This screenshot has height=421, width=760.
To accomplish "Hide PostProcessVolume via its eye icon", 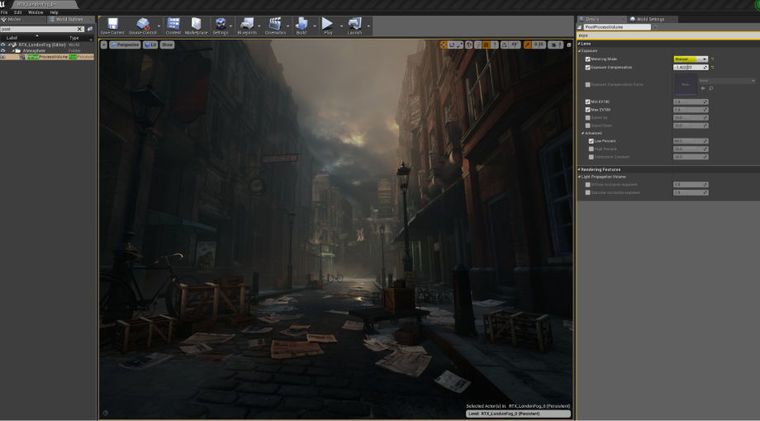I will tap(3, 57).
